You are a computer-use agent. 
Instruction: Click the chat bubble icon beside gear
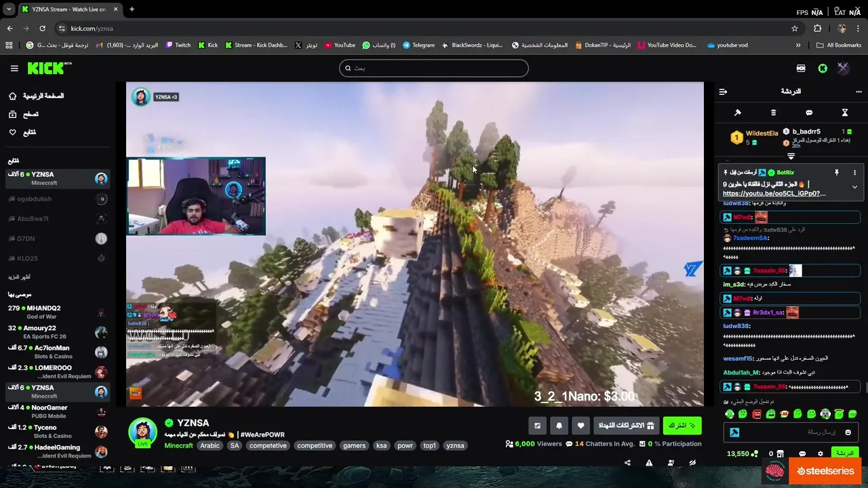(x=802, y=453)
